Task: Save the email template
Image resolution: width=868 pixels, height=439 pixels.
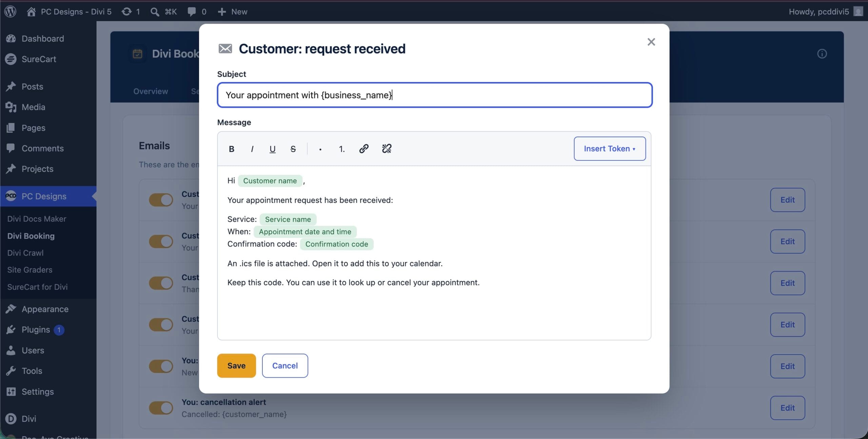Action: click(236, 365)
